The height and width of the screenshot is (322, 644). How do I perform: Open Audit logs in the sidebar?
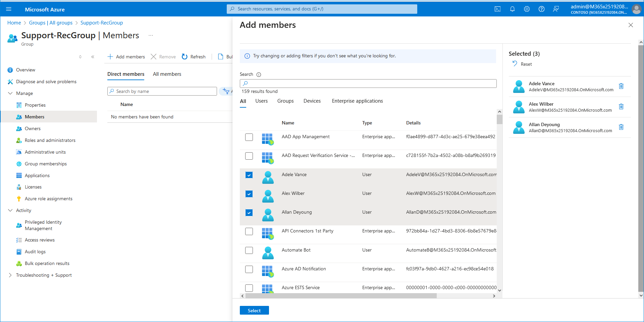(35, 252)
